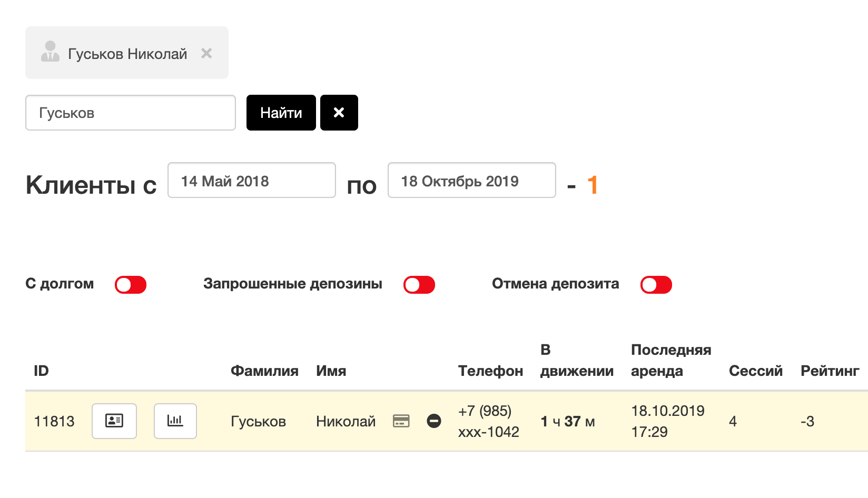Viewport: 868px width, 498px height.
Task: Open statistics chart for client 11813
Action: 175,421
